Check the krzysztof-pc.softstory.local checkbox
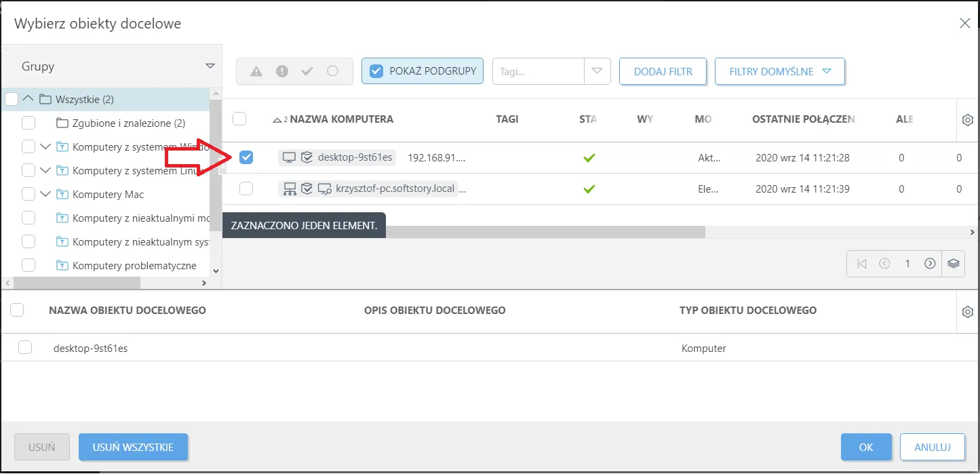This screenshot has width=980, height=474. pyautogui.click(x=246, y=189)
